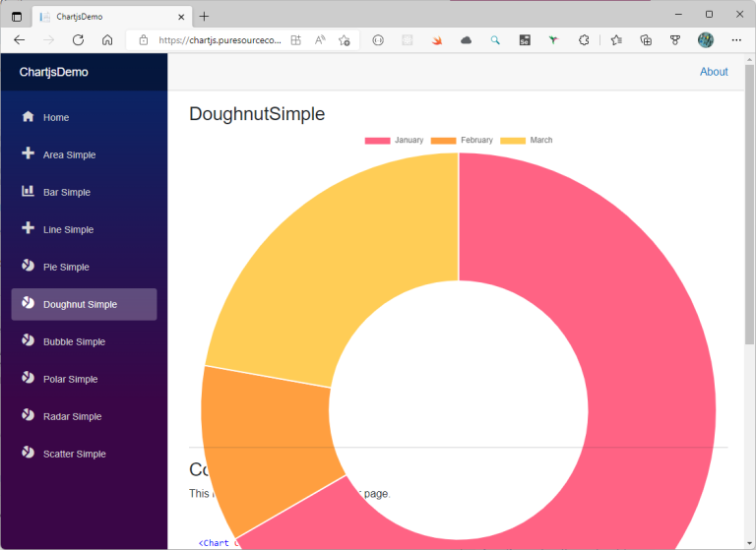Click the Radar Simple sidebar icon
Screen dimensions: 756x550
(x=29, y=416)
